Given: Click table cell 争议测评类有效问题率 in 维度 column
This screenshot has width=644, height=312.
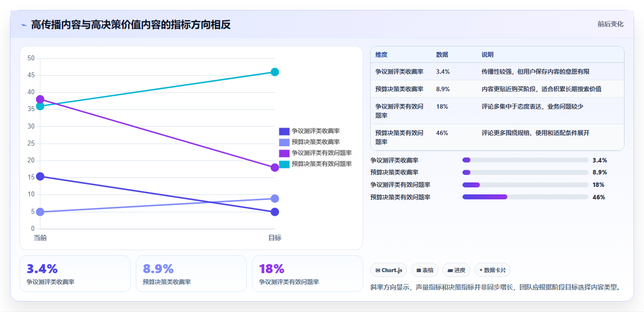Looking at the screenshot, I should tap(400, 111).
